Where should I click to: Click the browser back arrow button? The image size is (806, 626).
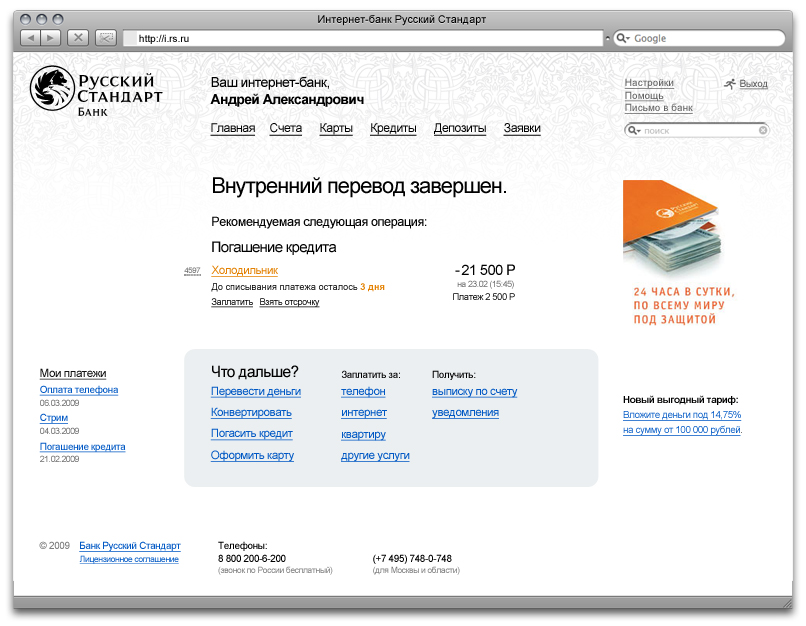30,38
